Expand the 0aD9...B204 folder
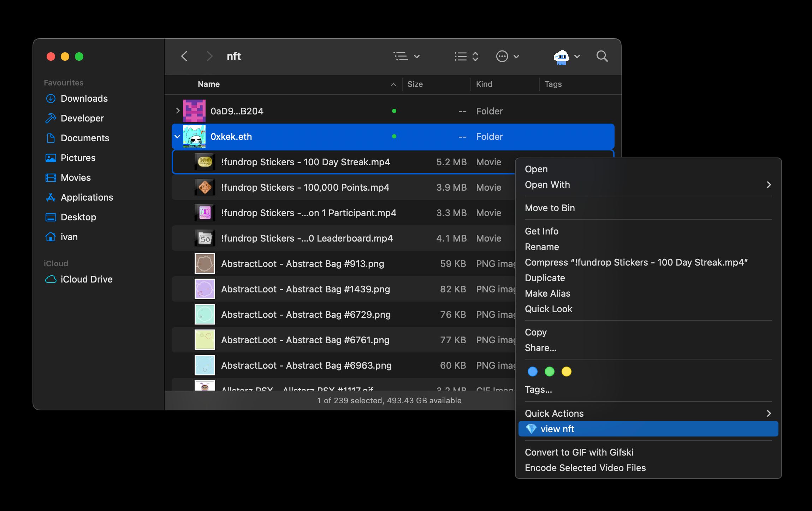Image resolution: width=812 pixels, height=511 pixels. click(x=177, y=111)
